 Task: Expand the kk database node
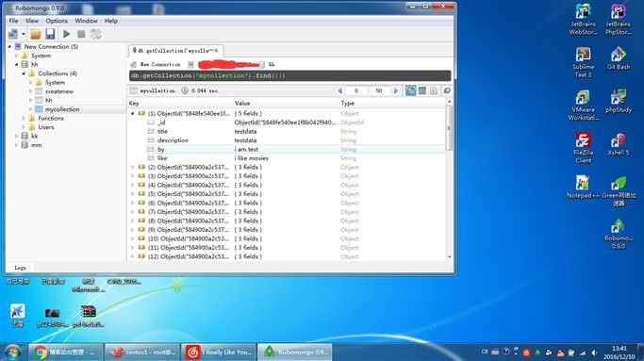pyautogui.click(x=17, y=136)
